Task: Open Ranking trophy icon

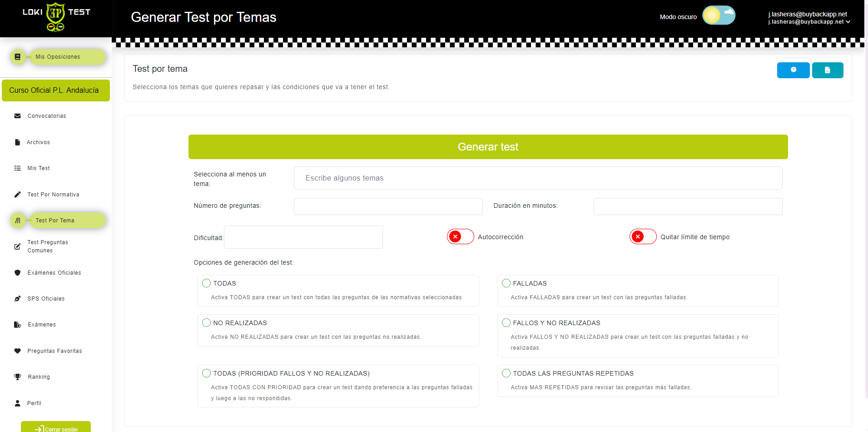Action: 17,377
